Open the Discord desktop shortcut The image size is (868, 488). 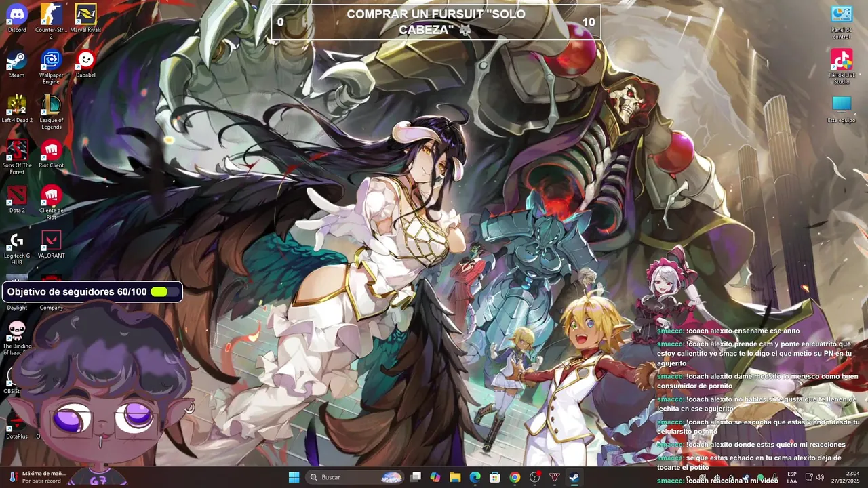click(17, 18)
